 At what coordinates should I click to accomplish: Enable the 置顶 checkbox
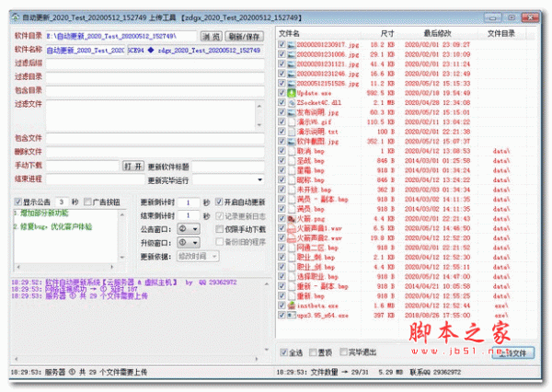[313, 352]
